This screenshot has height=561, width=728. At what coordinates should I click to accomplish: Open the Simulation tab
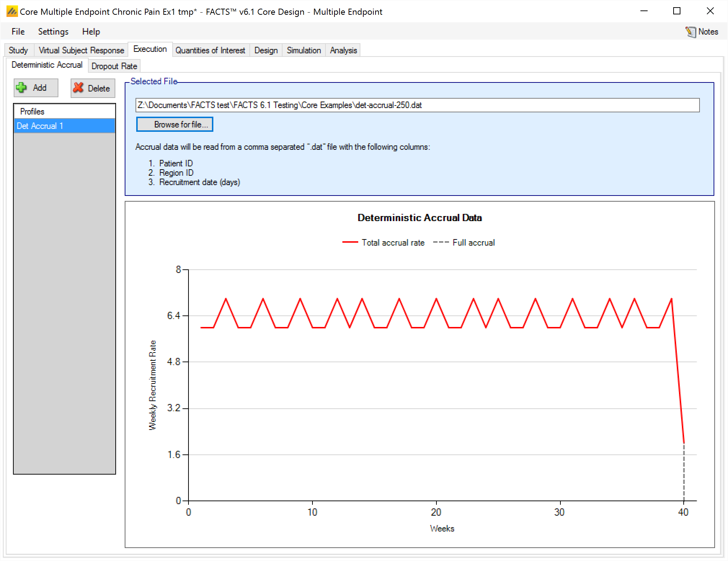coord(303,50)
